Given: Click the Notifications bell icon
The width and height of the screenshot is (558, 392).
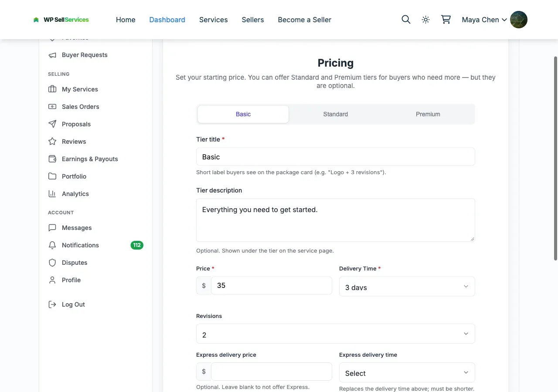Looking at the screenshot, I should [x=52, y=245].
